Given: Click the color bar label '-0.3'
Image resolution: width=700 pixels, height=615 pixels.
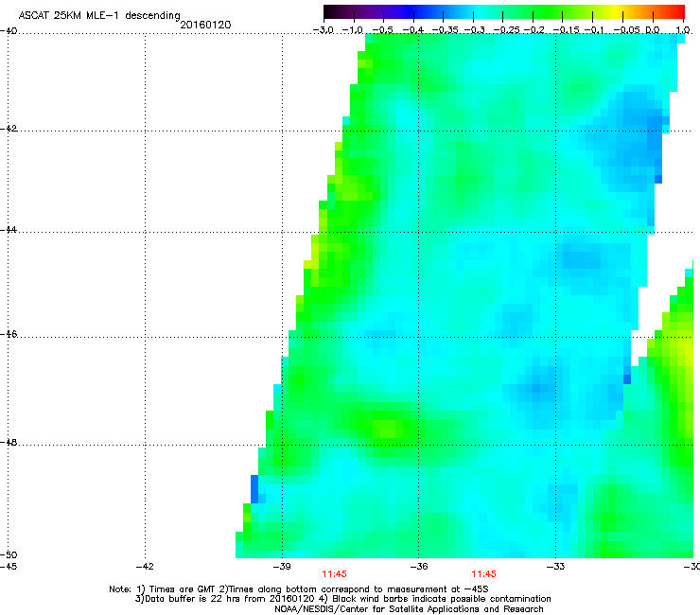Looking at the screenshot, I should click(x=475, y=30).
